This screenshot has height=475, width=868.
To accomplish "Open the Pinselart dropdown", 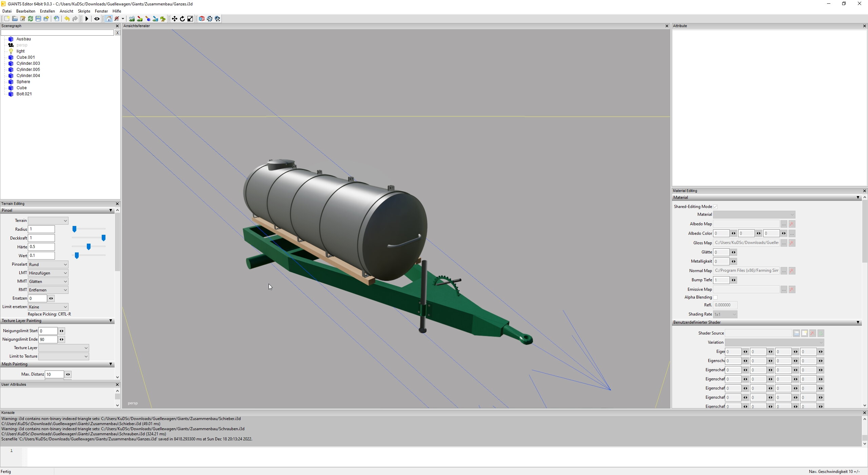I will 48,264.
